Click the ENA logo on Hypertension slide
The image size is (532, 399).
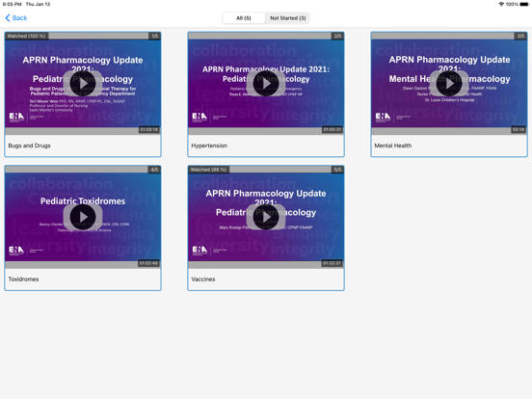(x=199, y=117)
